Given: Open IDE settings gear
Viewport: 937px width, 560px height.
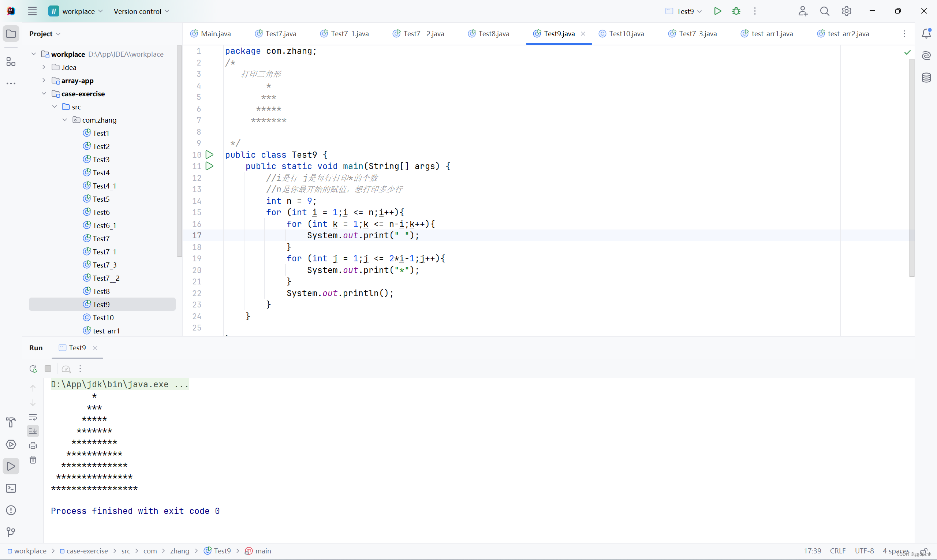Looking at the screenshot, I should [847, 11].
